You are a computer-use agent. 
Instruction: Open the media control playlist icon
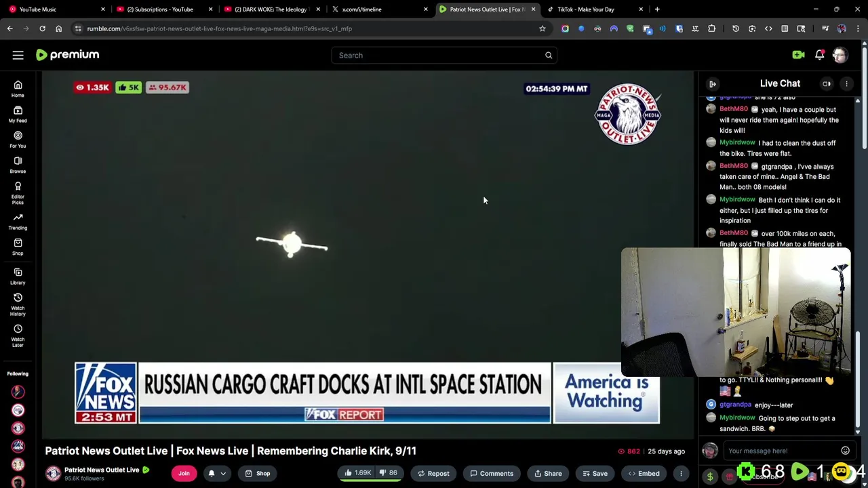coord(825,28)
